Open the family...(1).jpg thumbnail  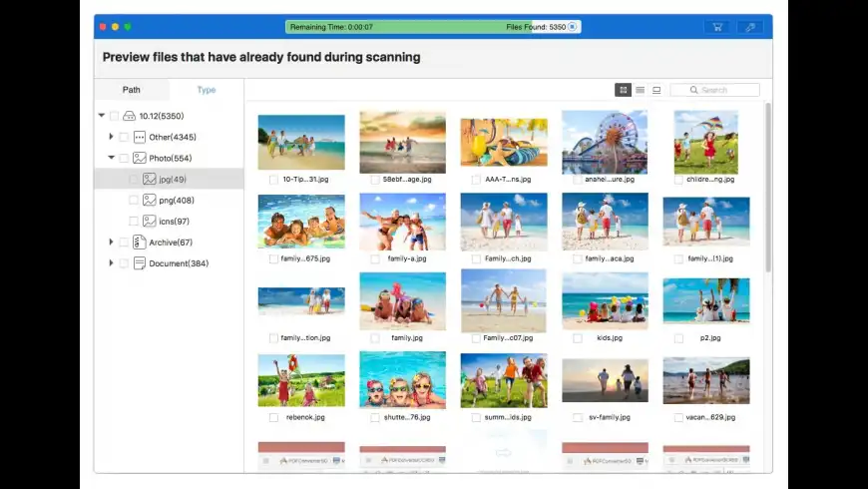click(x=706, y=221)
